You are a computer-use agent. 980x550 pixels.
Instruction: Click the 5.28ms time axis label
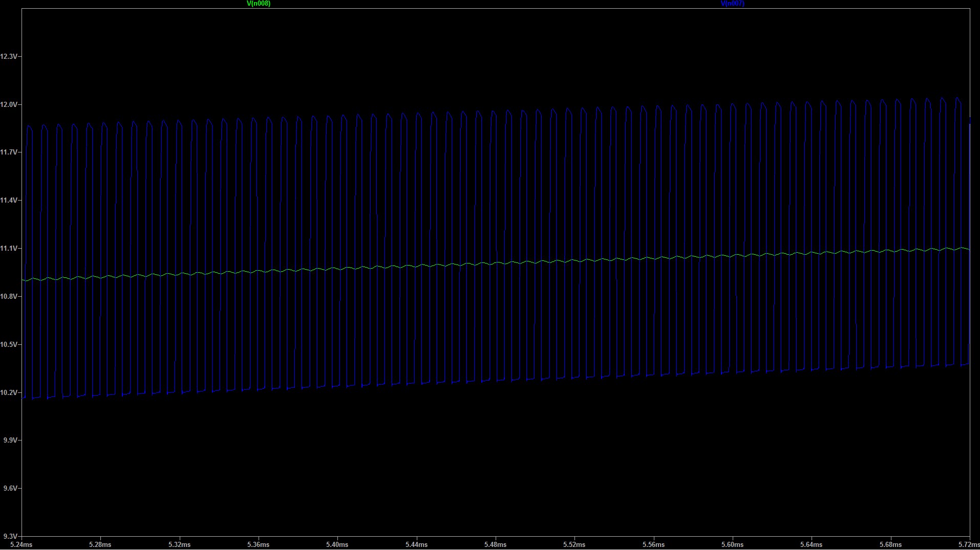100,545
